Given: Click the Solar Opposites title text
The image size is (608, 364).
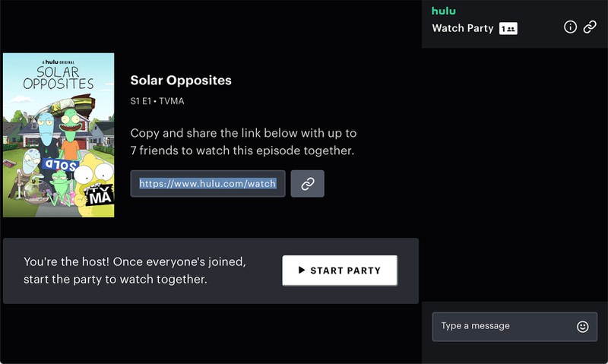Looking at the screenshot, I should coord(181,81).
